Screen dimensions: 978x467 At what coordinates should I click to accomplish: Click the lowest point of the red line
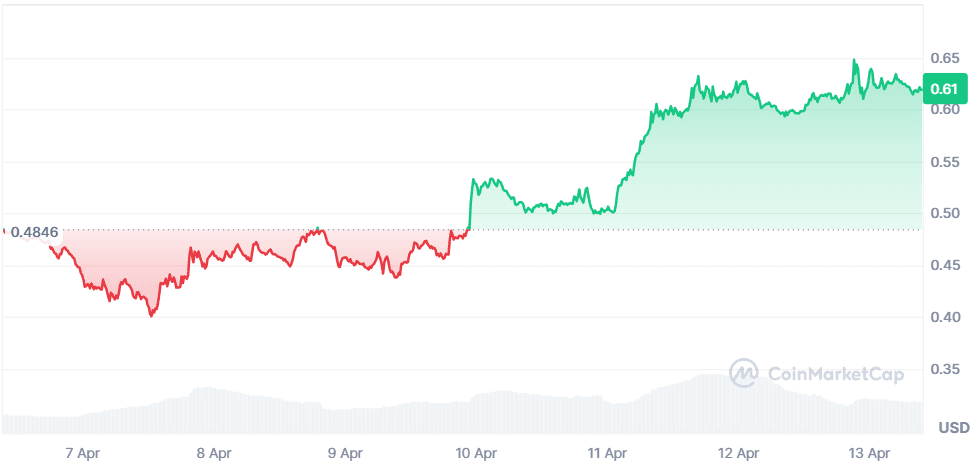(152, 315)
